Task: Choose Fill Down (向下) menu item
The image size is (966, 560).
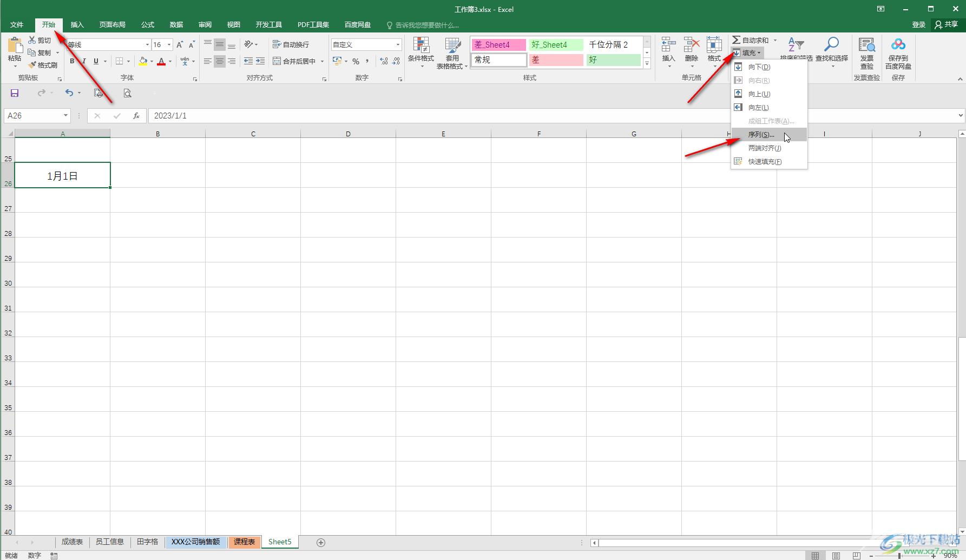Action: pyautogui.click(x=769, y=67)
